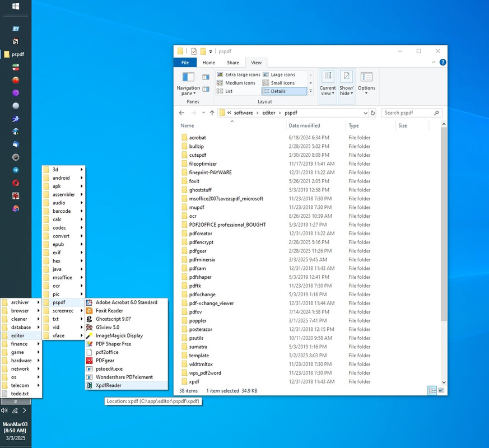Expand the layout gallery more arrow

pos(310,91)
